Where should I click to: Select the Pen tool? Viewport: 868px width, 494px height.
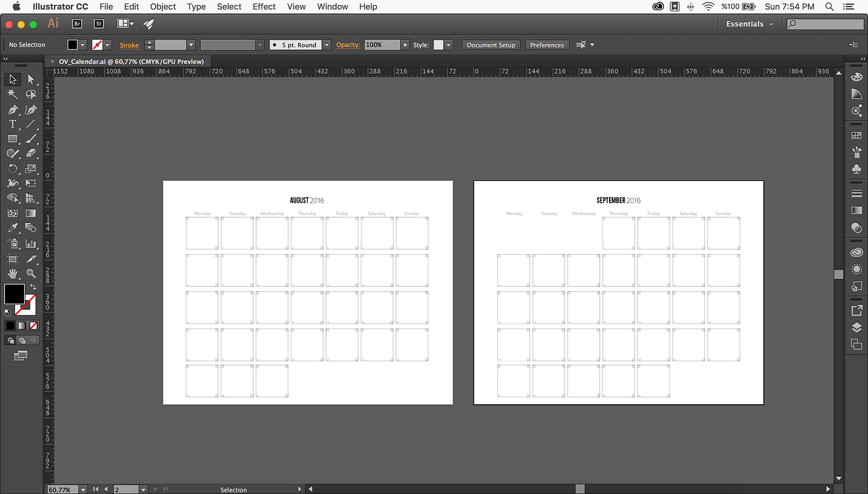tap(12, 109)
